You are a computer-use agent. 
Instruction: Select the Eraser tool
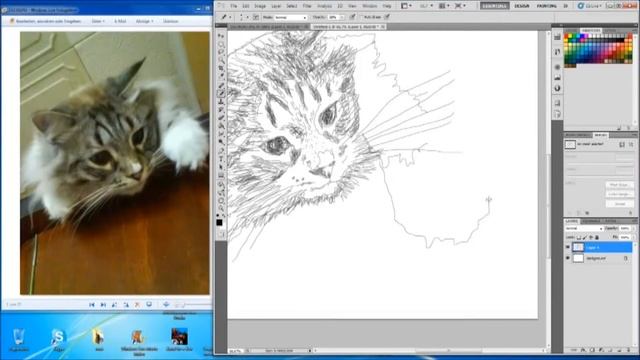click(221, 118)
